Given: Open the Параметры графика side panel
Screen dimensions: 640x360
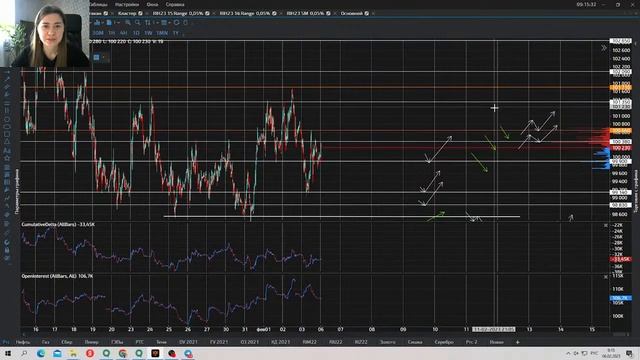Looking at the screenshot, I should coord(17,192).
